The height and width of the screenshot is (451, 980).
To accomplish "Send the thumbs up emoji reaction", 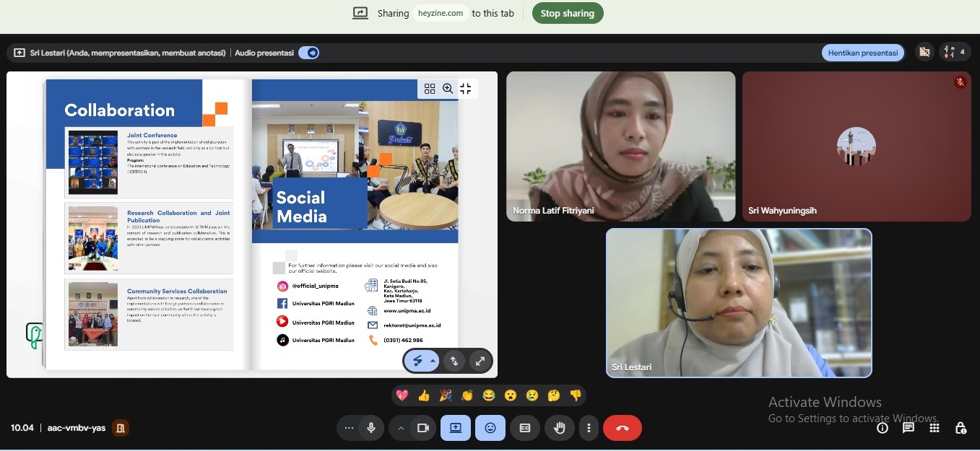I will (424, 395).
